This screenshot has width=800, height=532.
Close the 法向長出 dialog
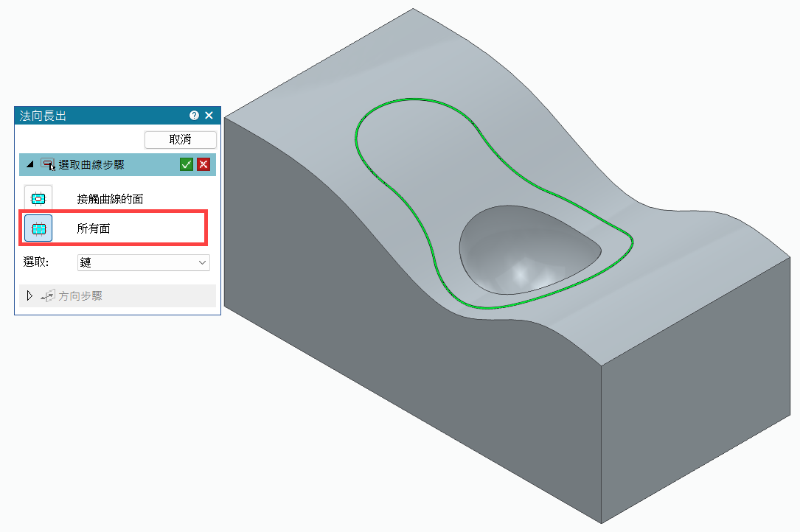coord(209,115)
